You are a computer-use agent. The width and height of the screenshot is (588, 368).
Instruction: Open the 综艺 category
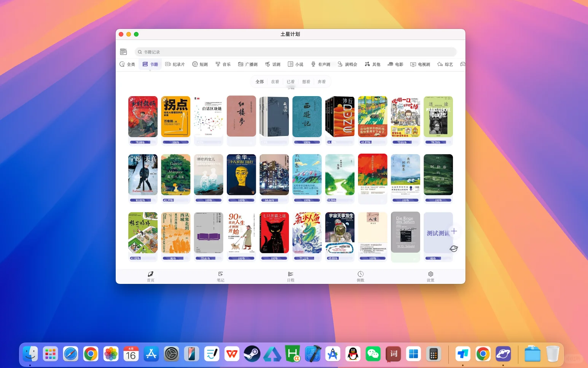(x=445, y=64)
